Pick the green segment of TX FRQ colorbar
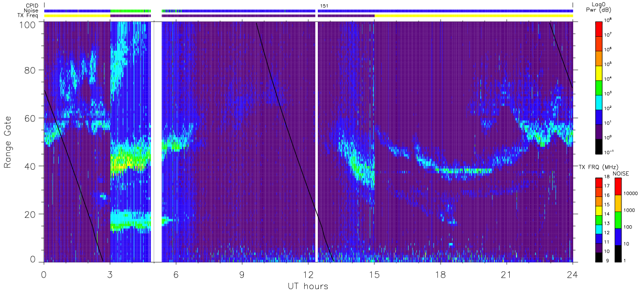The height and width of the screenshot is (297, 644). pos(599,219)
